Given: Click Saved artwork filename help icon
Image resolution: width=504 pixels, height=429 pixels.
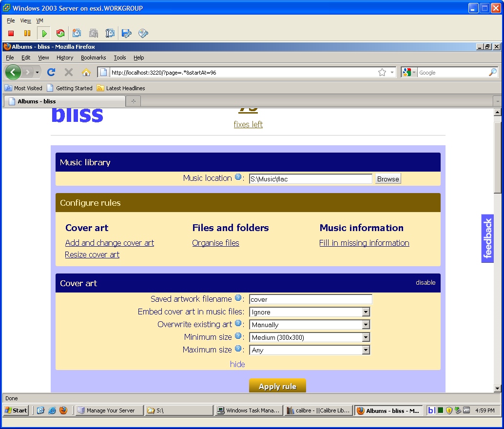Looking at the screenshot, I should click(x=238, y=298).
